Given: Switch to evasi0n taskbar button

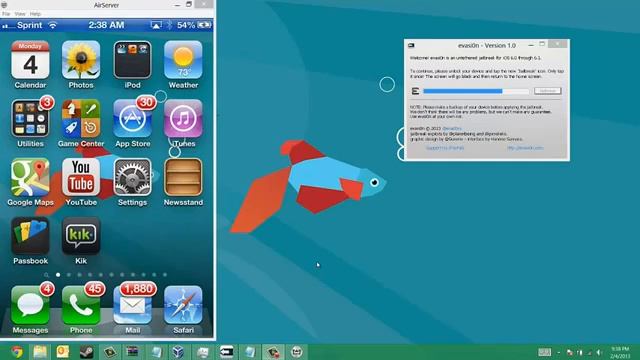Looking at the screenshot, I should click(227, 352).
